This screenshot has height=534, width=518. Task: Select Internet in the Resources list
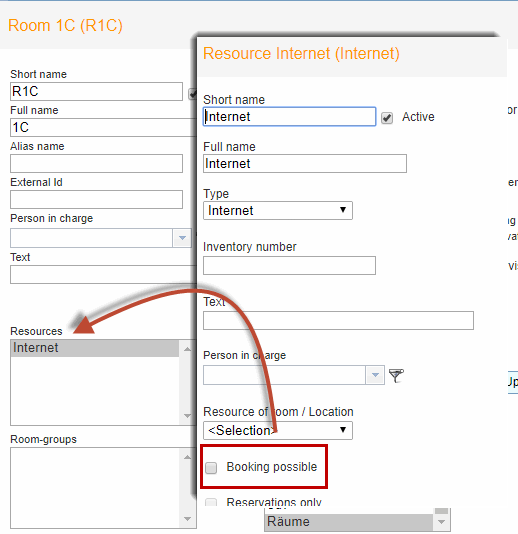click(95, 348)
